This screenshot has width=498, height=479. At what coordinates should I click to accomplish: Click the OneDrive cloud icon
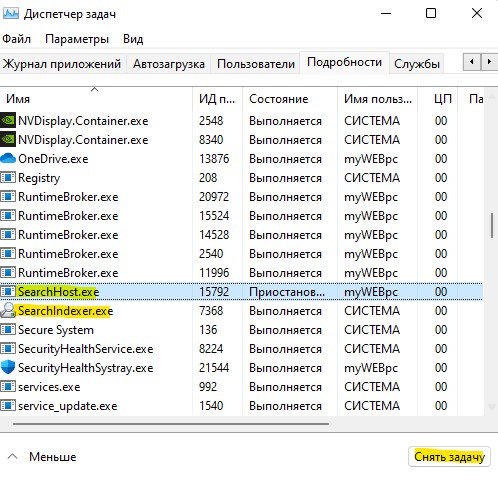click(x=8, y=158)
